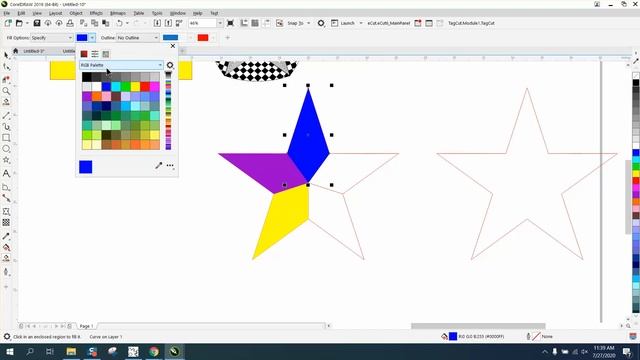Open the Layout menu

(56, 13)
